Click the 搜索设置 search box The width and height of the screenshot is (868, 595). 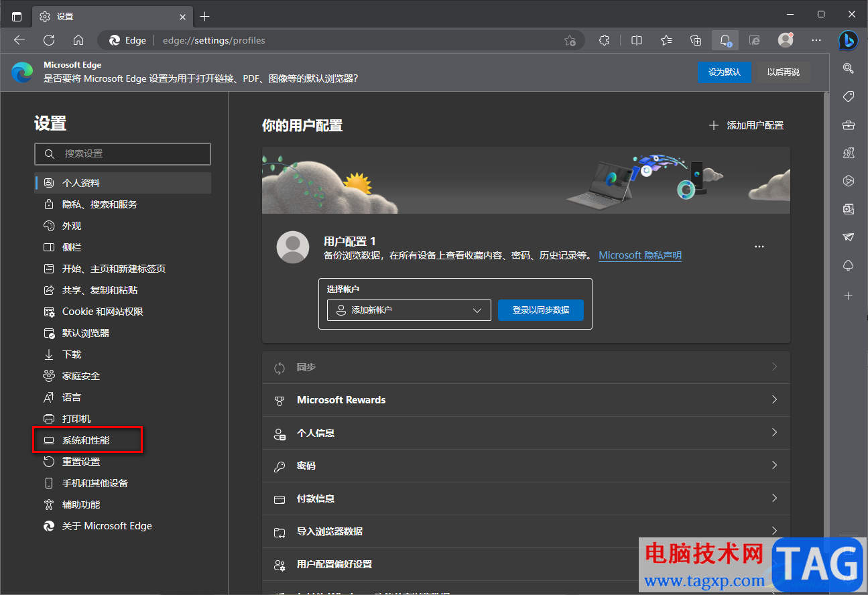tap(123, 153)
